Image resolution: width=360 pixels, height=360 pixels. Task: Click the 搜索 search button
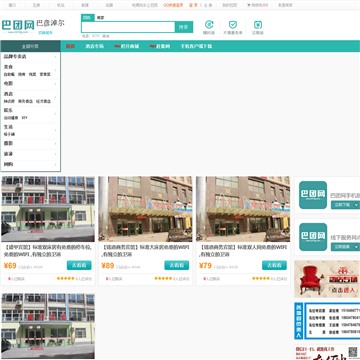click(184, 27)
